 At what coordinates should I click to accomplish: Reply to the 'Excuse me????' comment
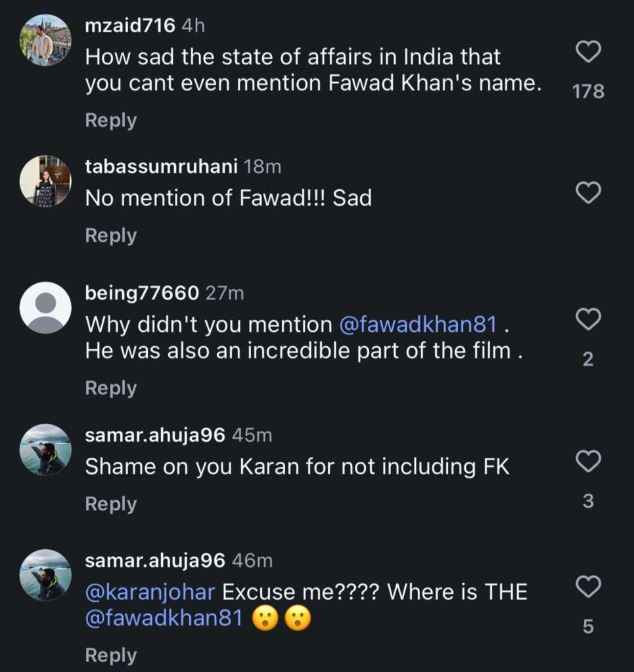(x=111, y=655)
